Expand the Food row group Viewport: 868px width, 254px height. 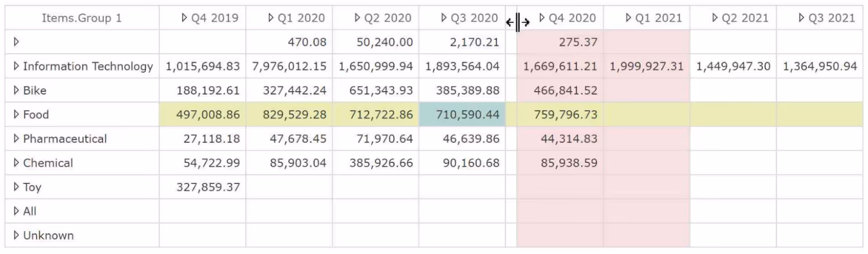[16, 115]
